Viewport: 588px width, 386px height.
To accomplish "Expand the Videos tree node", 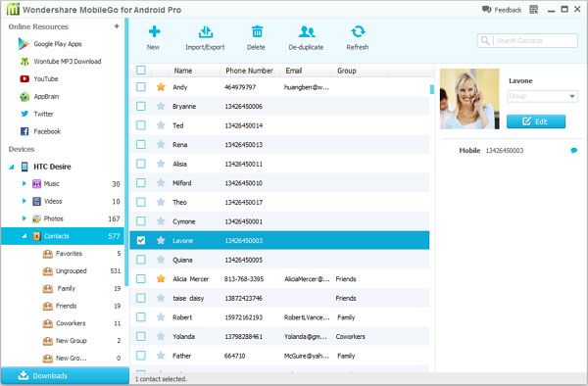I will pos(24,201).
